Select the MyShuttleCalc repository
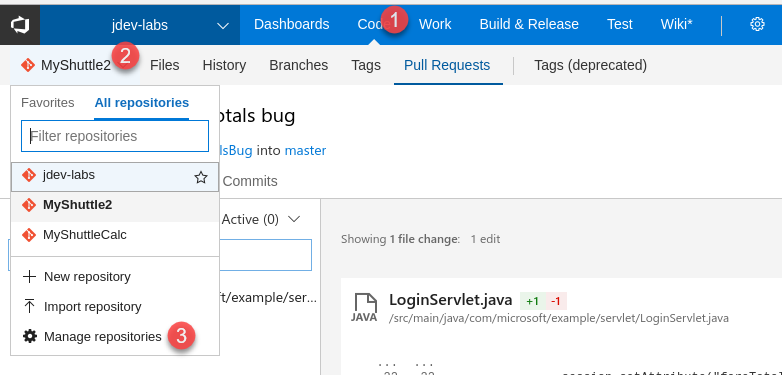Screen dimensions: 782x375 (115, 235)
